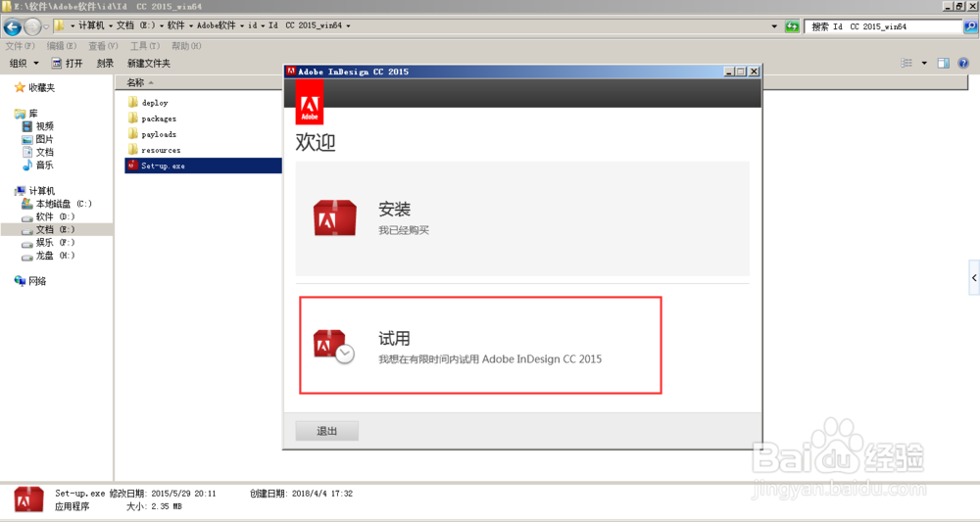Click the 刻录 toolbar button
The image size is (980, 522).
[105, 63]
